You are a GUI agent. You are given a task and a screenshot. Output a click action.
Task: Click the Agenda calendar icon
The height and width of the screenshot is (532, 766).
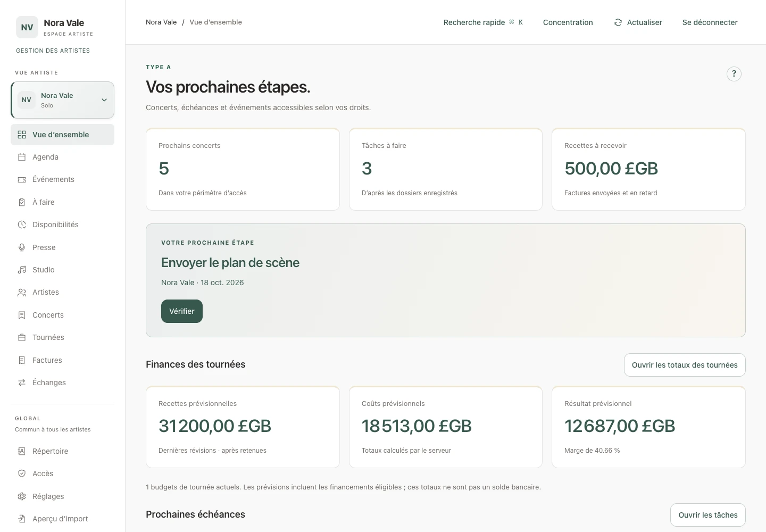click(x=22, y=157)
